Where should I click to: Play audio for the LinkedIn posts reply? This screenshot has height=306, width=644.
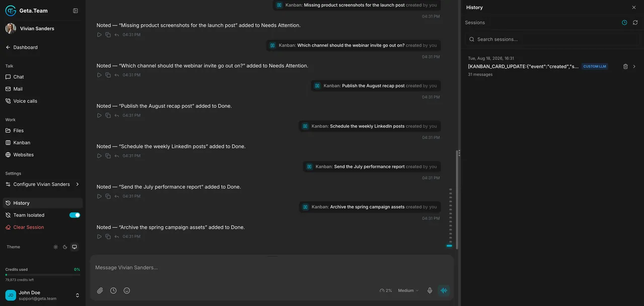[x=99, y=156]
